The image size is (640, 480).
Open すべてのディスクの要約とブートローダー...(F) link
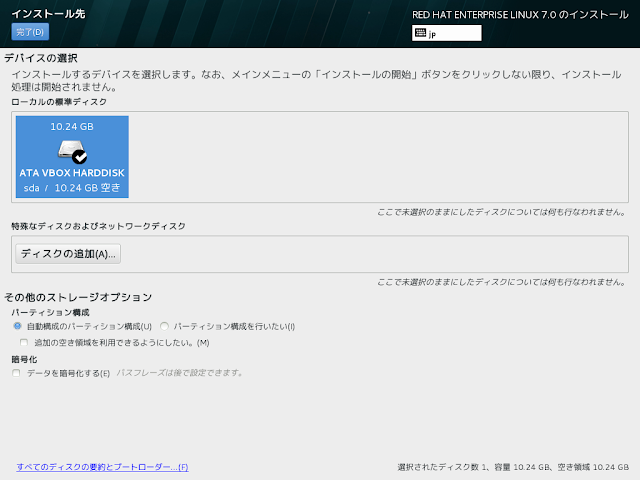pyautogui.click(x=102, y=467)
